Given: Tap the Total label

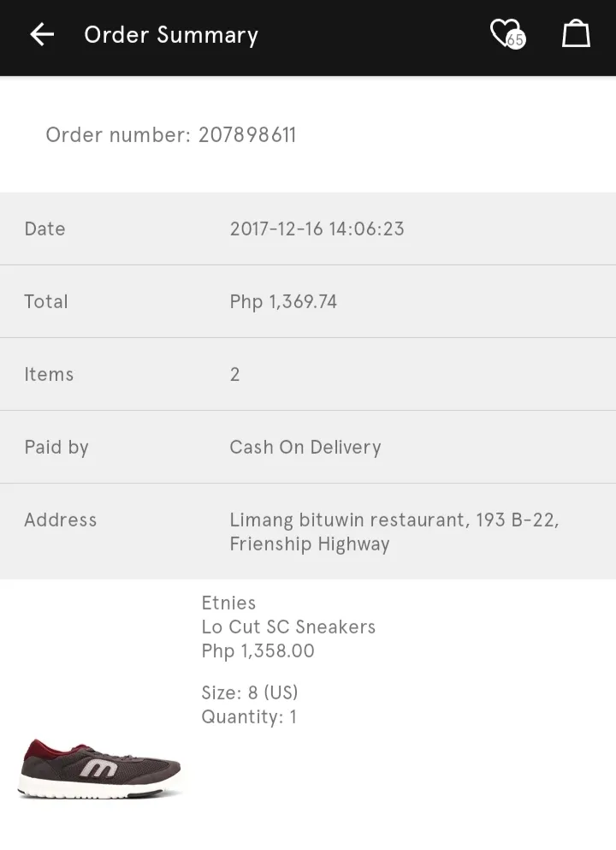Looking at the screenshot, I should coord(46,301).
